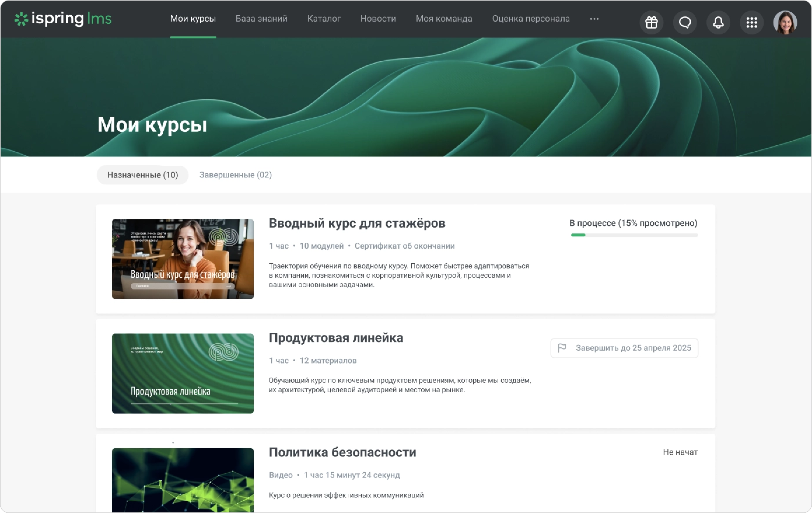The height and width of the screenshot is (513, 812).
Task: Open the chat messages icon
Action: [685, 22]
